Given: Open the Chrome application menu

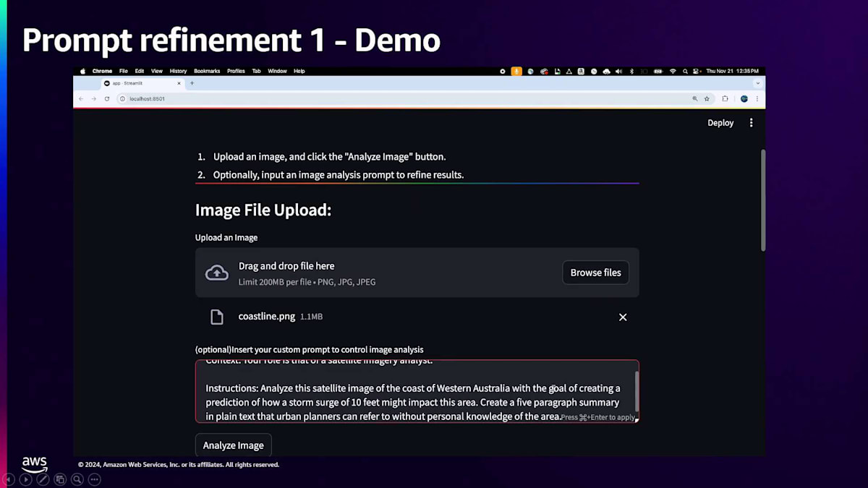Looking at the screenshot, I should tap(102, 71).
